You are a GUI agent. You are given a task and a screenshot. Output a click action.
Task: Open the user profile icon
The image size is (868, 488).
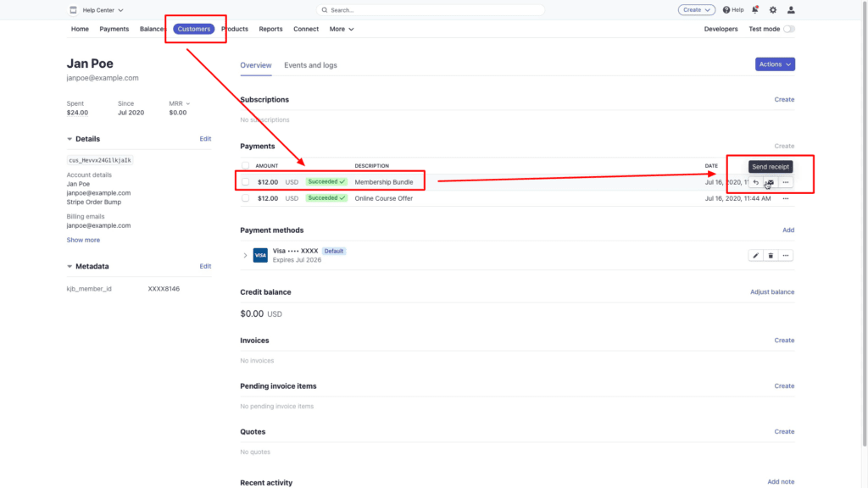coord(791,10)
